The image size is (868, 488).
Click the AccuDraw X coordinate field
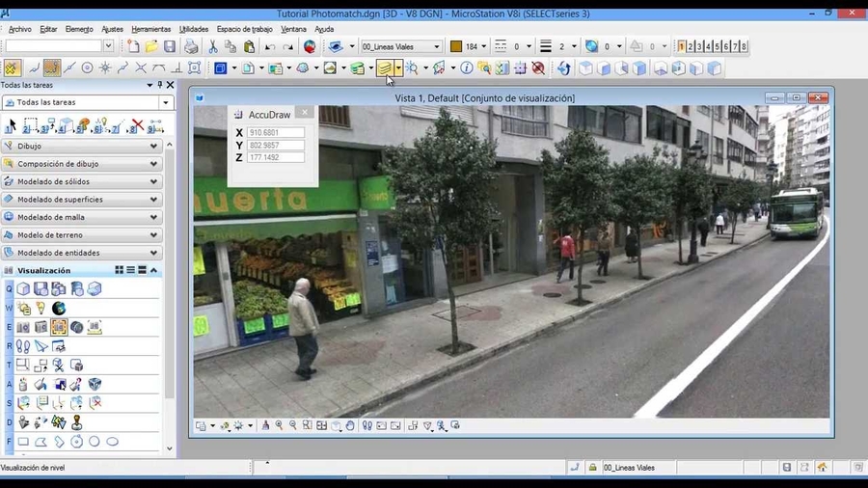(275, 132)
